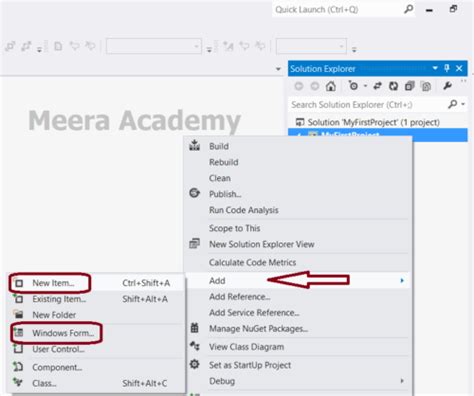Click the Pending Changes Filter clock icon
This screenshot has width=474, height=396.
coord(353,86)
